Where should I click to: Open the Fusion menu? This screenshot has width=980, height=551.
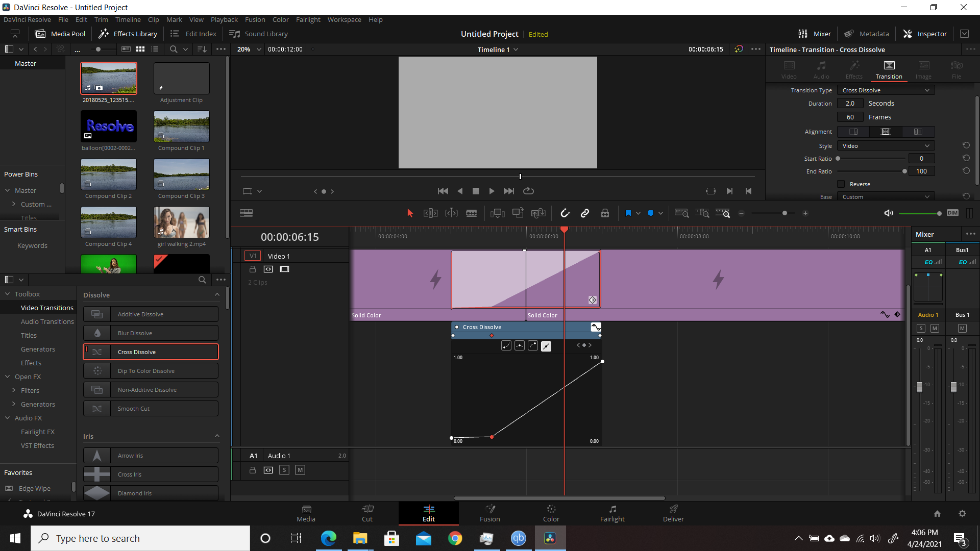pyautogui.click(x=255, y=19)
